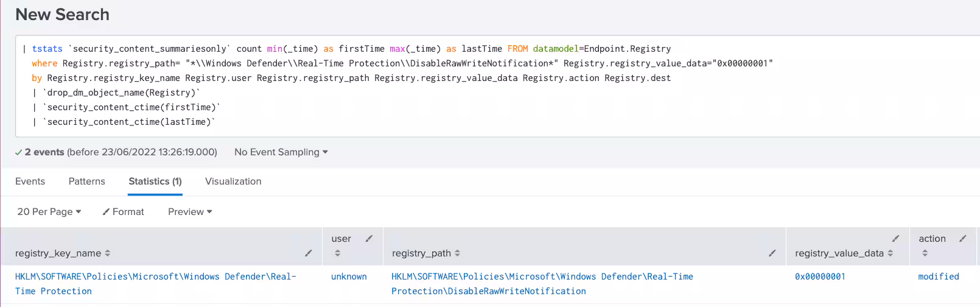Sort by the registry_path sort arrows

(x=457, y=253)
